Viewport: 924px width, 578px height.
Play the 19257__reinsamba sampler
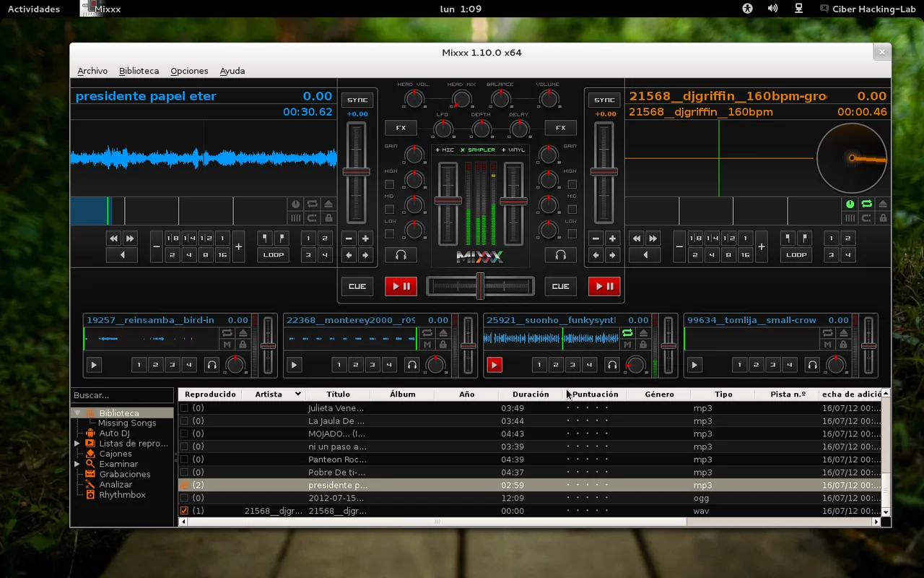tap(93, 365)
